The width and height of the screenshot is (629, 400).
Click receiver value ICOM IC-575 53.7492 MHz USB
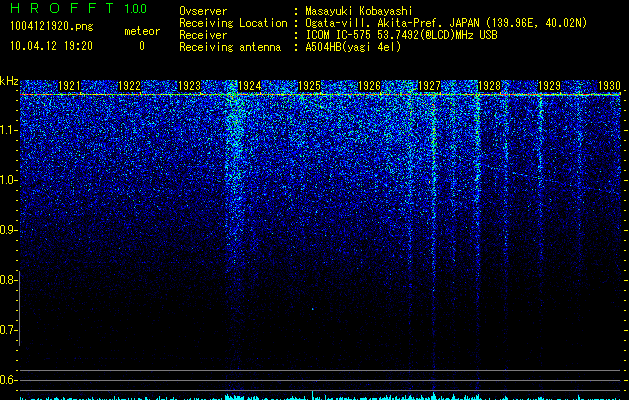pos(401,35)
